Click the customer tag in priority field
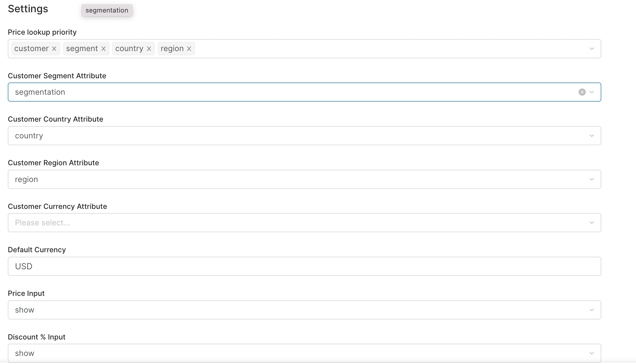 31,49
